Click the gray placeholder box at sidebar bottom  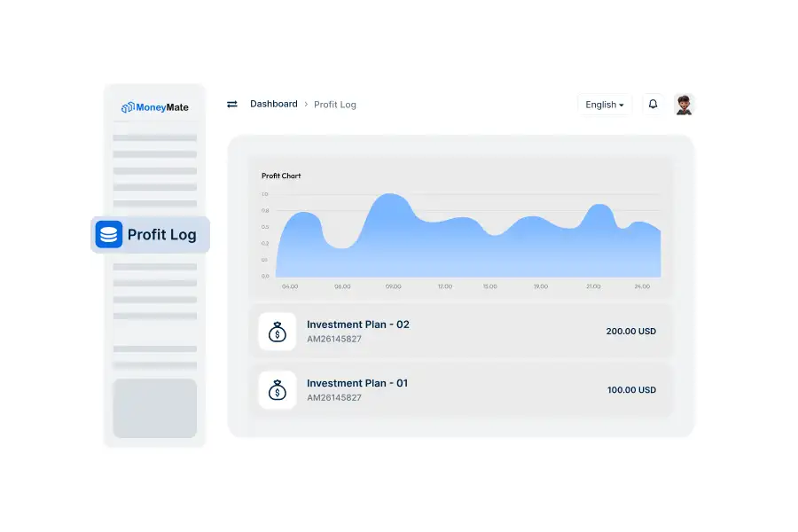coord(155,408)
